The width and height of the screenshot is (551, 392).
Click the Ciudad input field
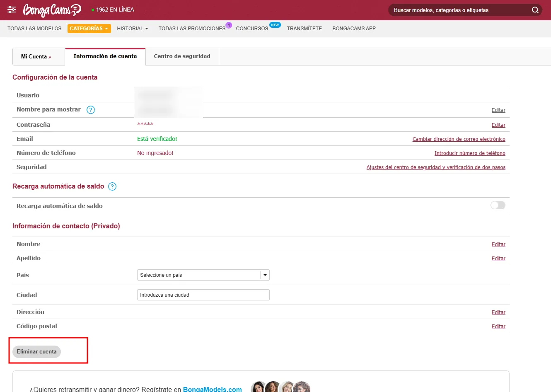203,295
